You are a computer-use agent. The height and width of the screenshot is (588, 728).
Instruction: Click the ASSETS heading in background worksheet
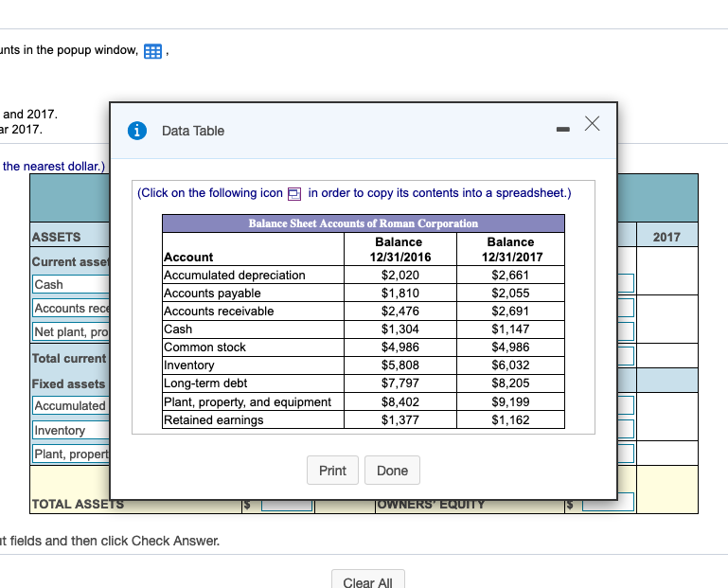click(56, 237)
